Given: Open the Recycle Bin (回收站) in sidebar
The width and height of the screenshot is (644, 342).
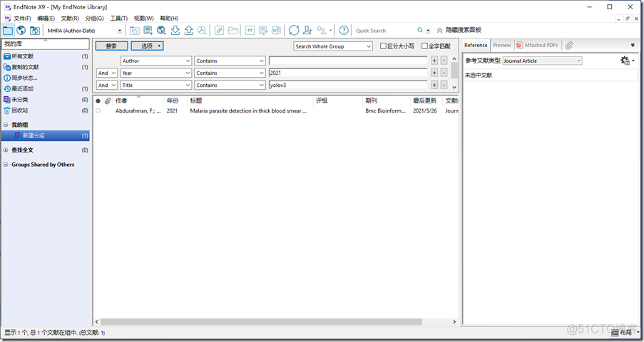Looking at the screenshot, I should click(22, 110).
